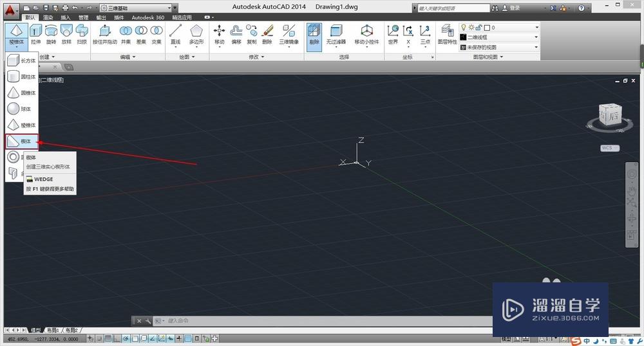Image resolution: width=644 pixels, height=346 pixels.
Task: Expand the 绘图 panel title arrow
Action: 193,57
